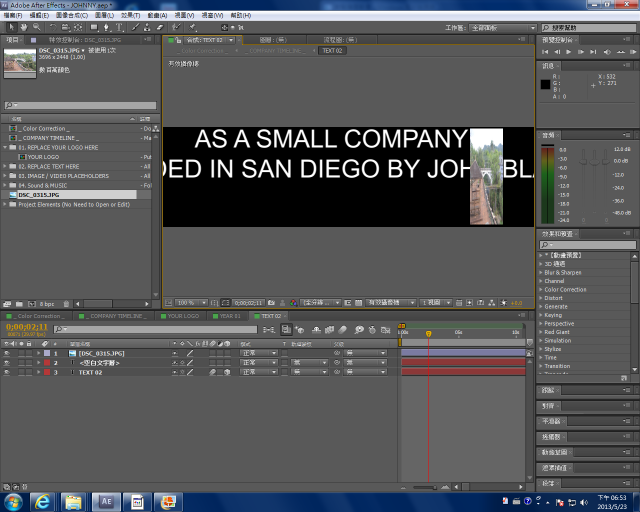Click the current time indicator marker
The height and width of the screenshot is (512, 640).
point(429,334)
